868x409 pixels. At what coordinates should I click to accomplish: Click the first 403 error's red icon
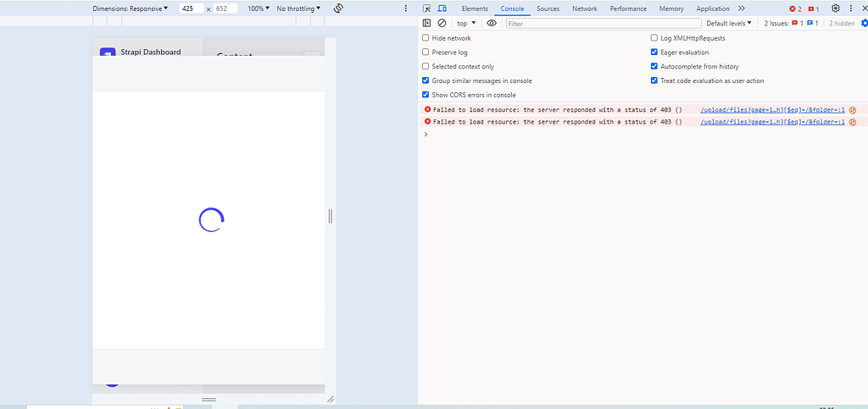coord(427,109)
